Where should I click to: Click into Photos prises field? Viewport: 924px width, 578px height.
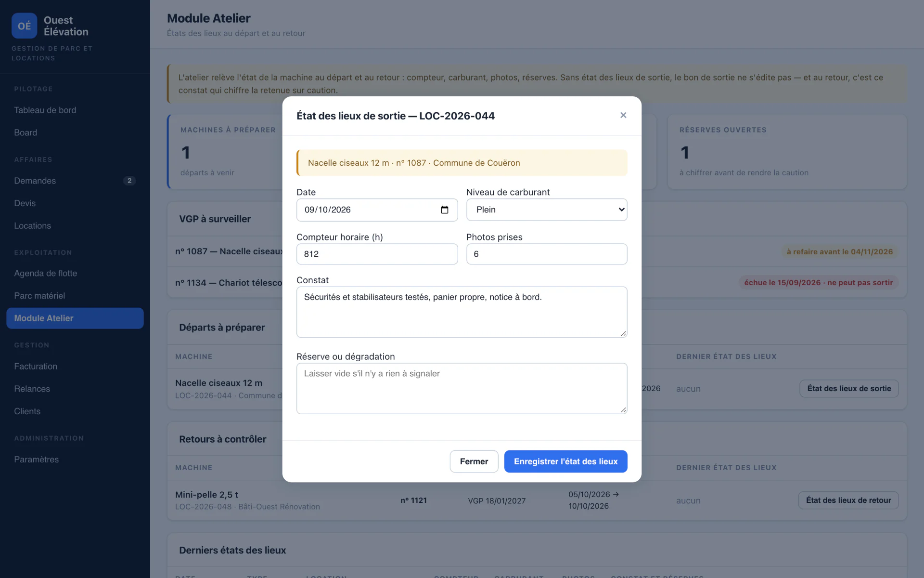tap(547, 254)
